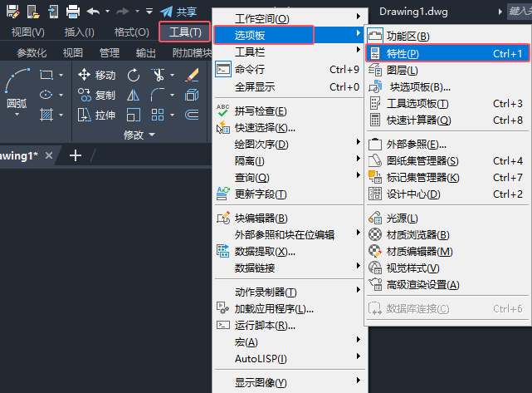The image size is (532, 393).
Task: Add a new drawing tab with plus
Action: 76,155
